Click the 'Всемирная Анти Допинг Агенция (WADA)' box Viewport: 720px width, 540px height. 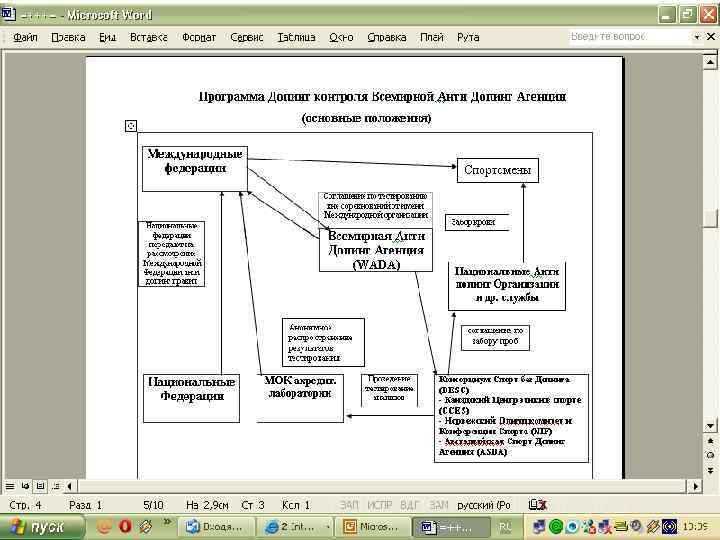click(x=376, y=250)
